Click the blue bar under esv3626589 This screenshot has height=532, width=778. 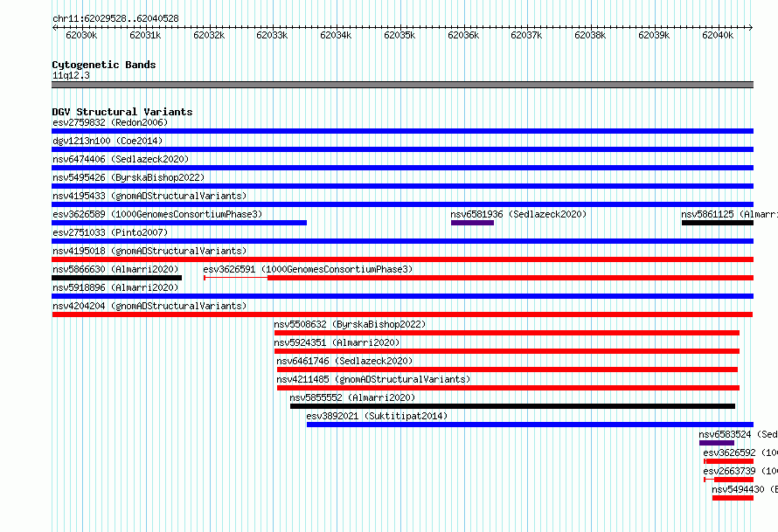[179, 223]
